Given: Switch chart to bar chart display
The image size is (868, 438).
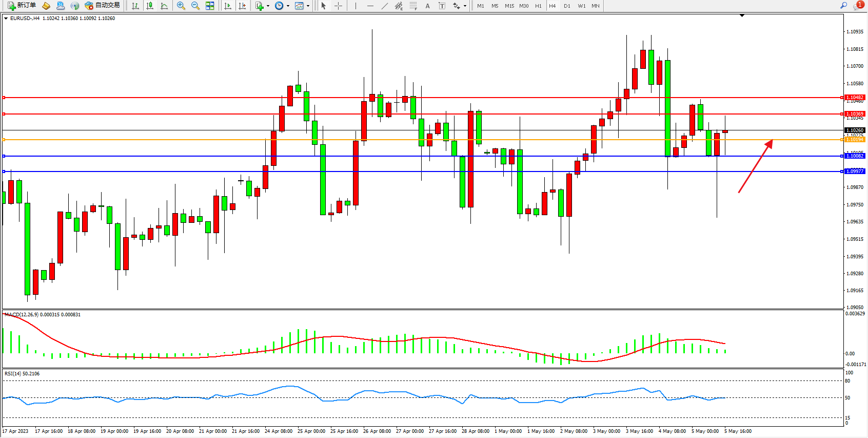Looking at the screenshot, I should [x=135, y=6].
